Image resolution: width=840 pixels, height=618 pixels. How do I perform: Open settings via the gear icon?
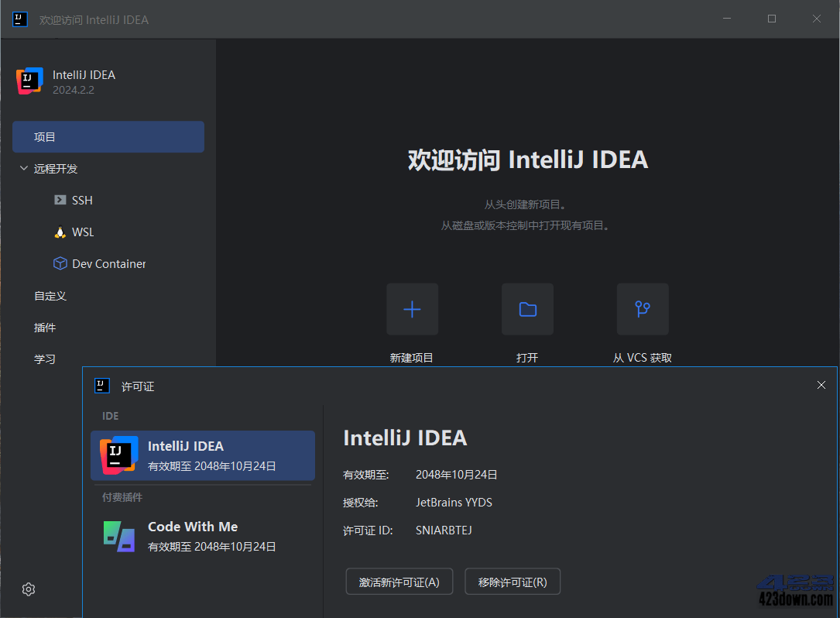pyautogui.click(x=28, y=589)
